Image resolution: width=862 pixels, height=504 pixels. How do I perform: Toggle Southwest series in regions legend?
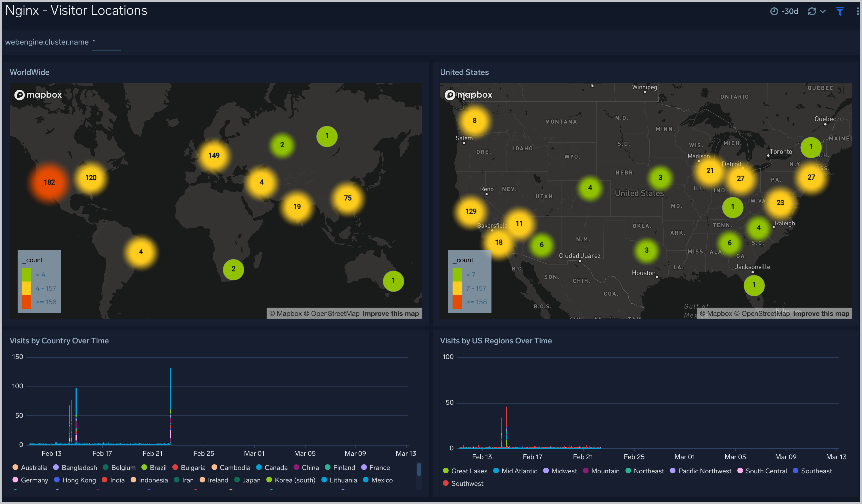pos(463,484)
